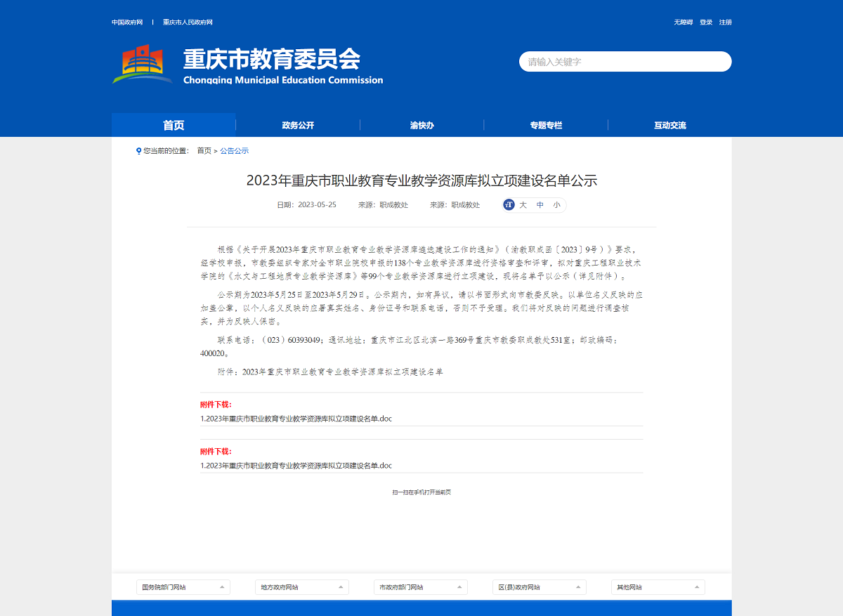Open the 区(县)政府网站 dropdown
This screenshot has height=616, width=843.
click(539, 587)
